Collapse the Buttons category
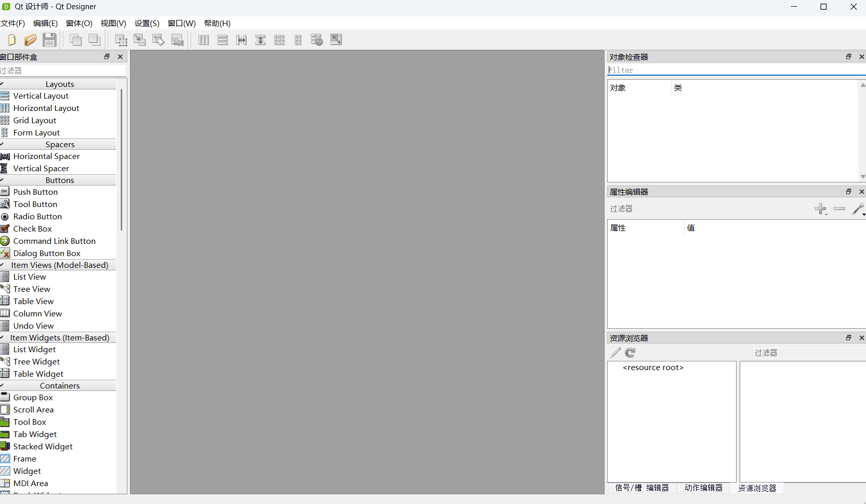The width and height of the screenshot is (866, 504). click(x=58, y=180)
